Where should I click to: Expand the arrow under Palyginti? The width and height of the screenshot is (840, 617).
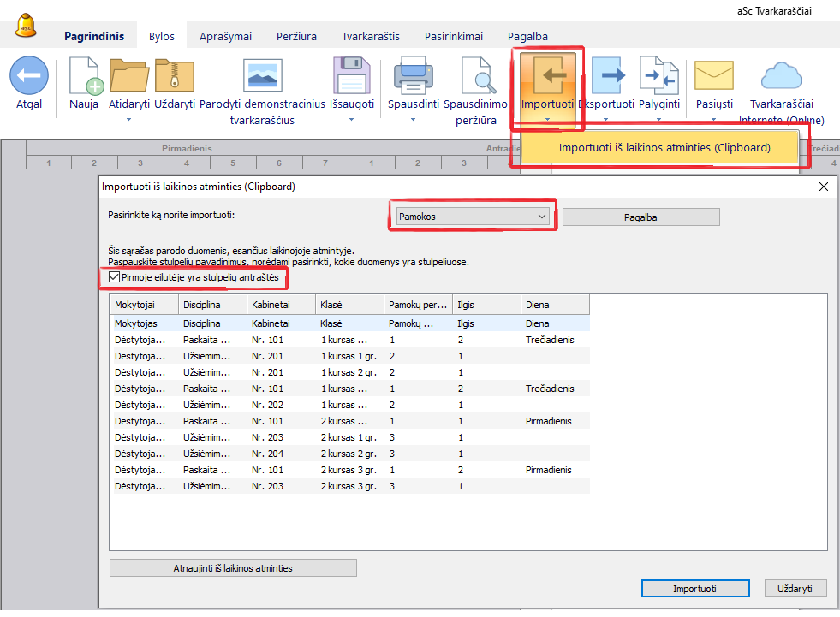pos(659,120)
